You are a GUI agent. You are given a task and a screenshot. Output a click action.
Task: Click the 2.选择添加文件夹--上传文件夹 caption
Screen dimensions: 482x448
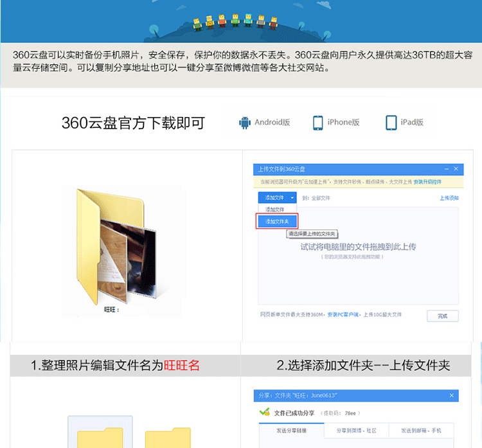click(x=363, y=365)
